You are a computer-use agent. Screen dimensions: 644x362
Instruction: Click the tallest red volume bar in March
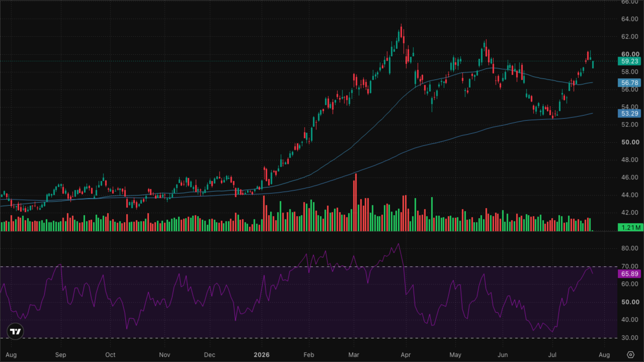pyautogui.click(x=355, y=202)
